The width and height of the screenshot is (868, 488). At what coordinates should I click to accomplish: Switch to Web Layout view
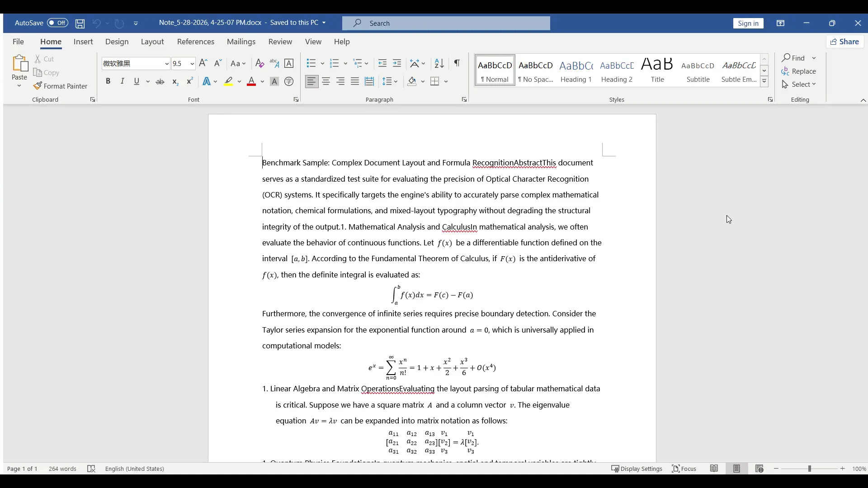pos(759,469)
